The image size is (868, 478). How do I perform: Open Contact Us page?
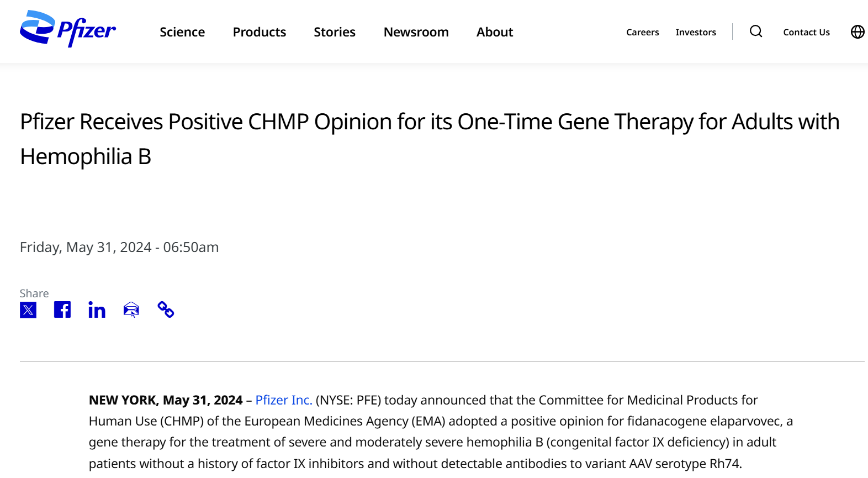[806, 32]
